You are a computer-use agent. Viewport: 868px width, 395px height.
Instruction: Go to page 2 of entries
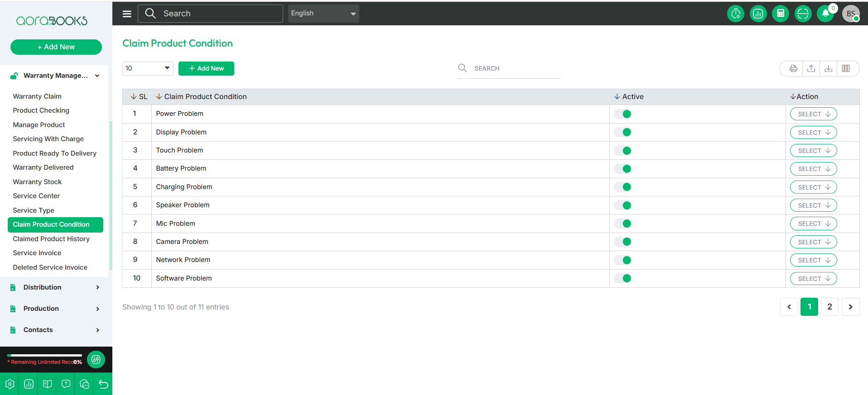[x=829, y=307]
